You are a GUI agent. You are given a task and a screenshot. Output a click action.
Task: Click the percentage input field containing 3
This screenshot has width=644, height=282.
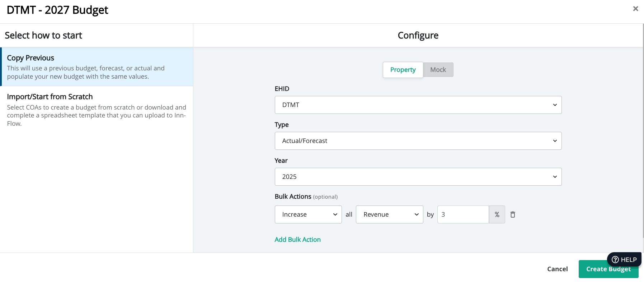pyautogui.click(x=463, y=214)
